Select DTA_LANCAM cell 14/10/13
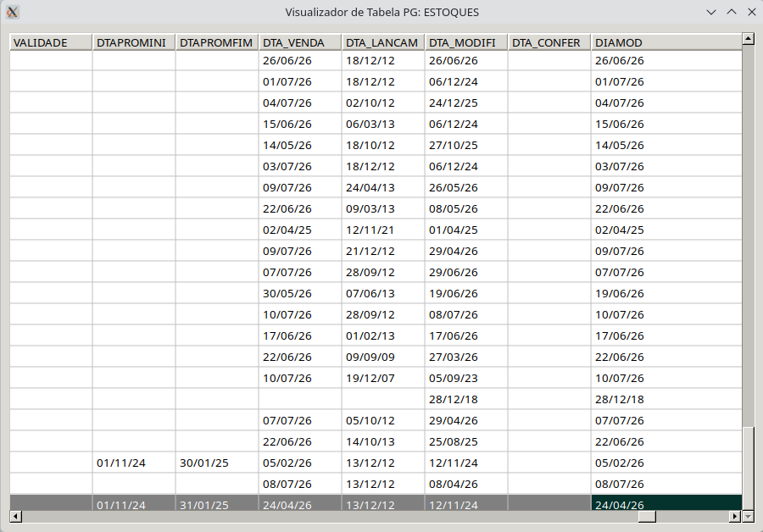The height and width of the screenshot is (532, 763). coord(383,441)
